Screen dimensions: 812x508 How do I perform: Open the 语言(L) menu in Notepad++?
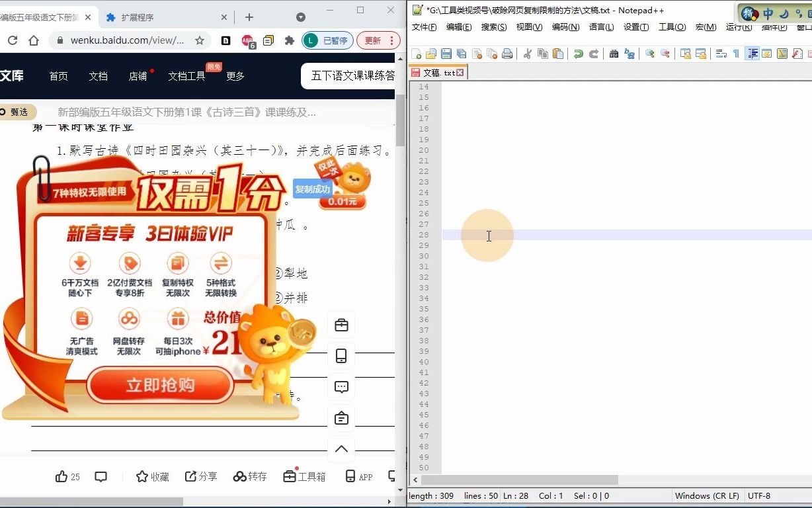tap(601, 27)
